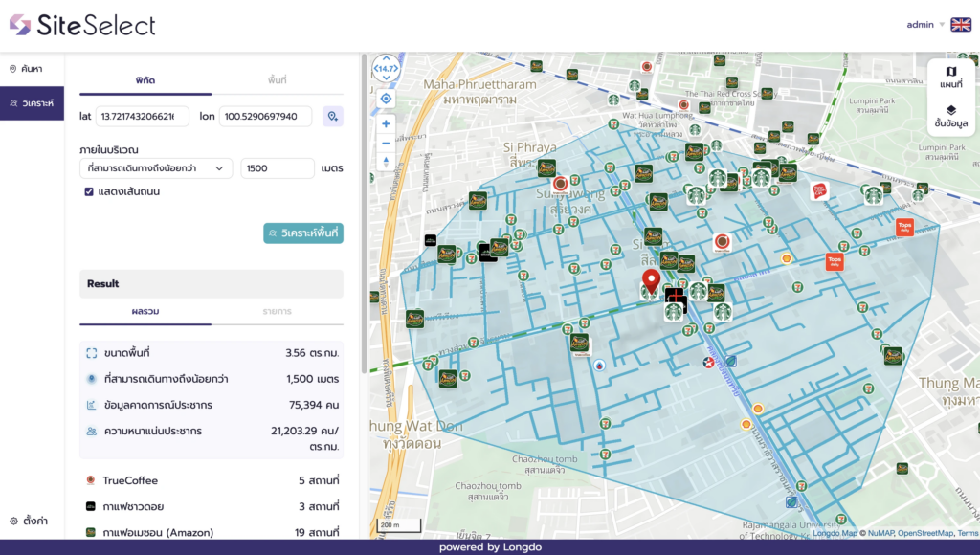Open the วิเคราะห์ analyze sidebar item
Viewport: 980px width, 555px height.
(32, 103)
